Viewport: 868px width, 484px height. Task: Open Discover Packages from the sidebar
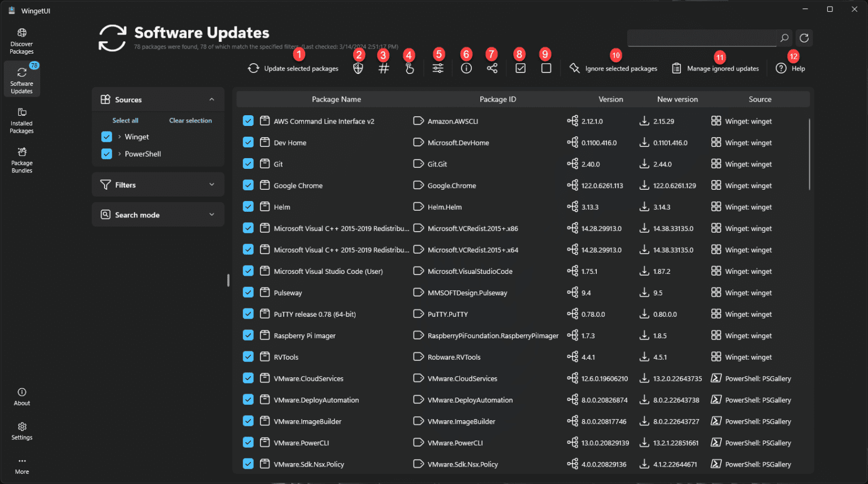(x=21, y=40)
